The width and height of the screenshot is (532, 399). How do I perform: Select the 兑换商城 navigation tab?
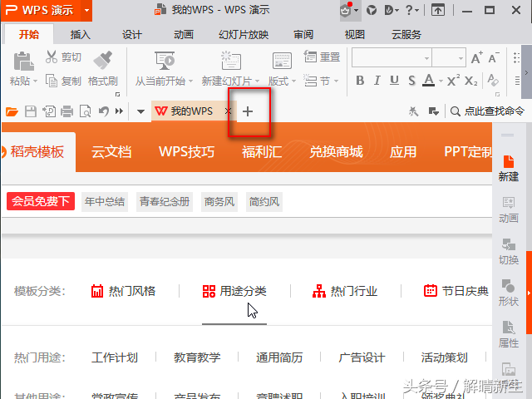(336, 152)
